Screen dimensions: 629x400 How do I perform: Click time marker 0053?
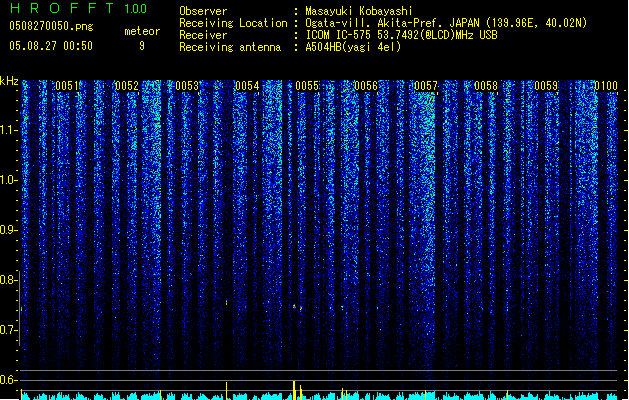(187, 86)
